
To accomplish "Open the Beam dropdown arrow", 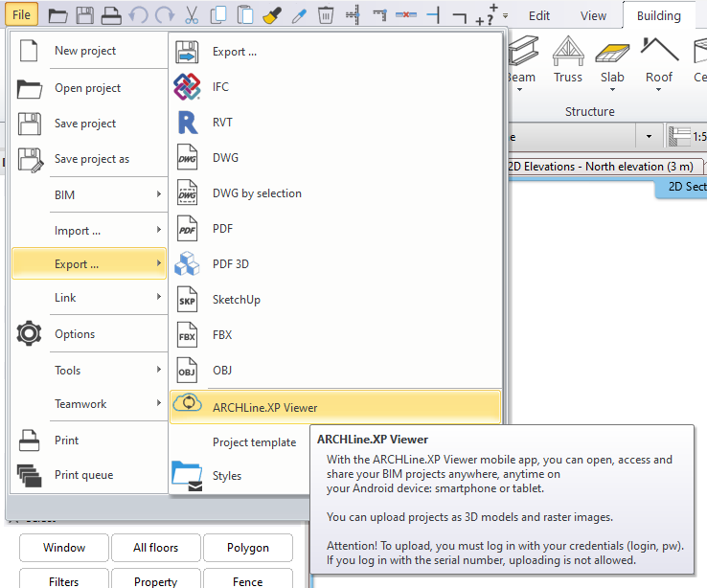I will (520, 90).
